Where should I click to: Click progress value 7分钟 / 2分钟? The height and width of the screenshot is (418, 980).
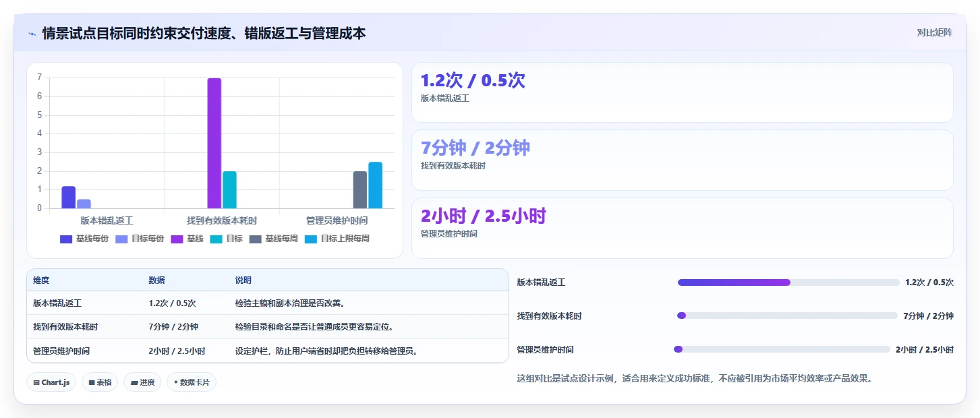click(x=928, y=316)
